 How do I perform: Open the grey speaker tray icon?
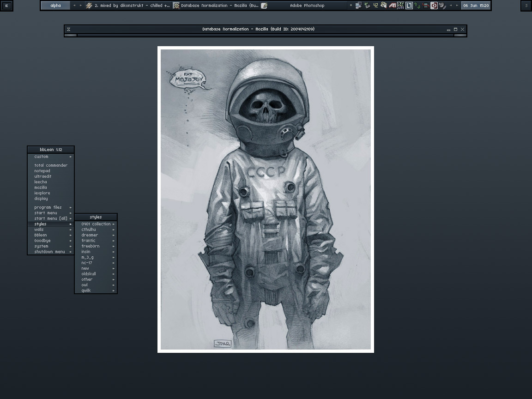point(442,6)
